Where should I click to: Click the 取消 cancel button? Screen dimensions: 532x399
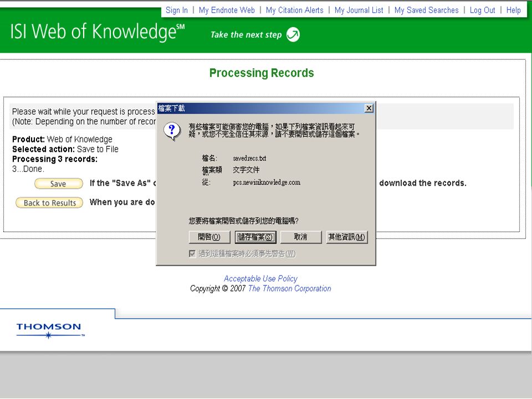(300, 237)
